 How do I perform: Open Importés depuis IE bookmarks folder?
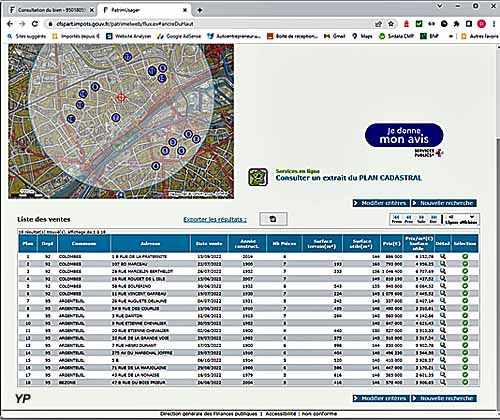click(x=76, y=36)
